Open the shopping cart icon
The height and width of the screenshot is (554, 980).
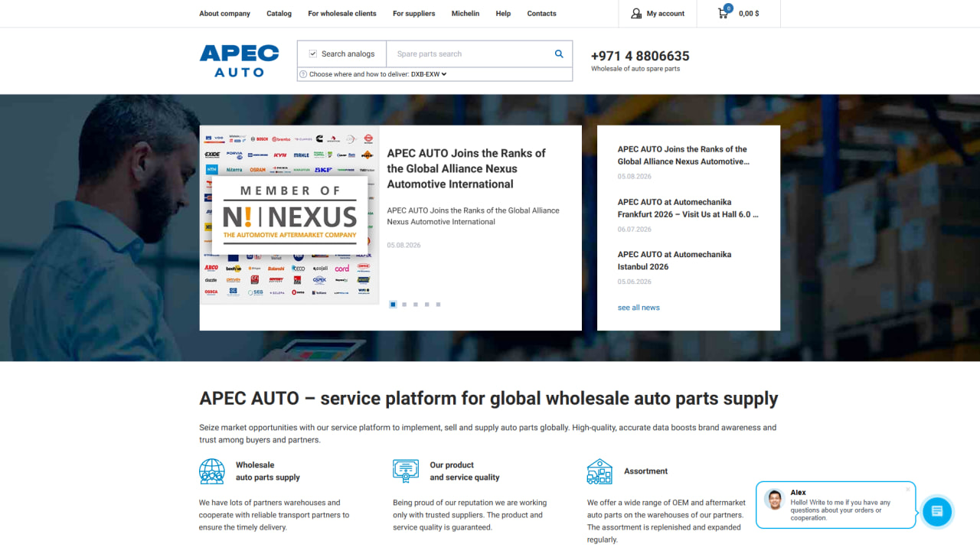click(x=724, y=13)
